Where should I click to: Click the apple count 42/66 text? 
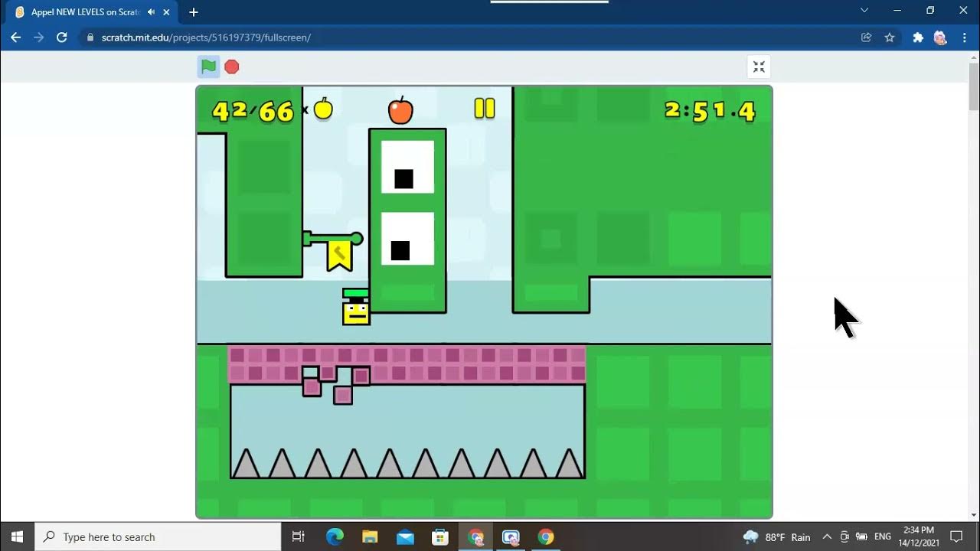click(253, 112)
